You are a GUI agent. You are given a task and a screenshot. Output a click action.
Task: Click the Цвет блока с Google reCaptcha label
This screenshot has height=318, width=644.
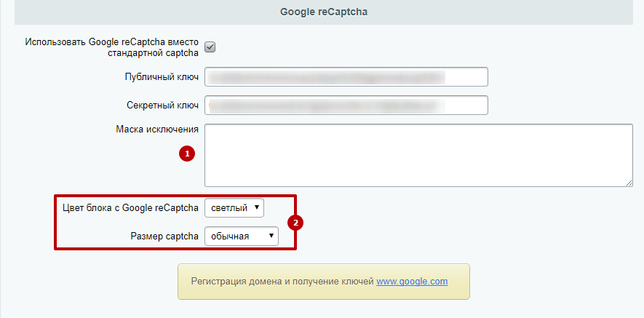[x=130, y=208]
